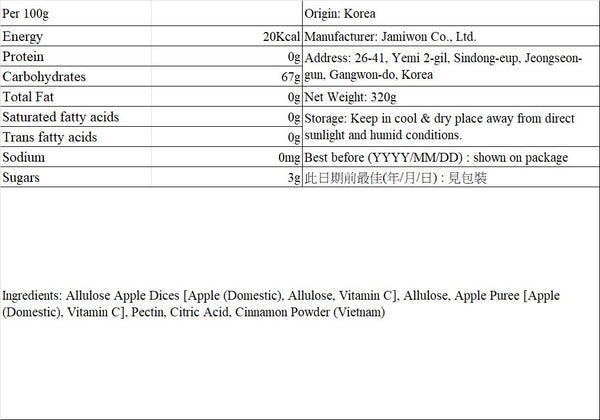600x420 pixels.
Task: Select the Energy row label
Action: tap(23, 37)
